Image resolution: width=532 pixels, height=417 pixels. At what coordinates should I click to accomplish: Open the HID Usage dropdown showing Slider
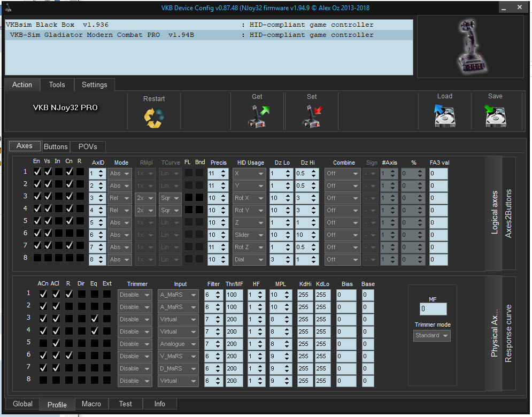(249, 235)
